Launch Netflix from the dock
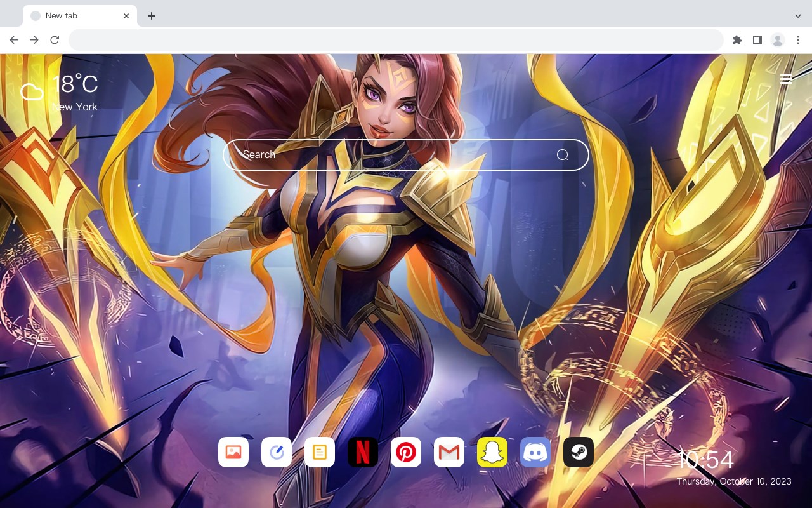The image size is (812, 508). click(x=363, y=452)
